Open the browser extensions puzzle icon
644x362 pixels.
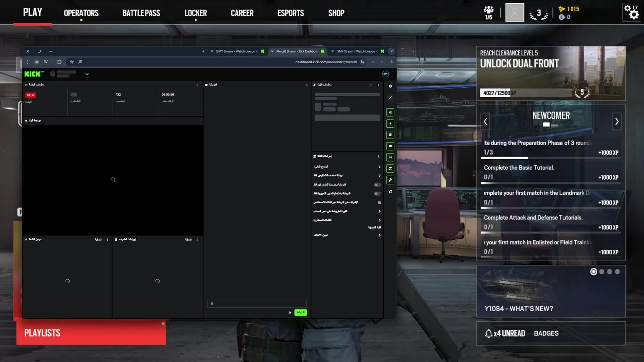pyautogui.click(x=59, y=62)
